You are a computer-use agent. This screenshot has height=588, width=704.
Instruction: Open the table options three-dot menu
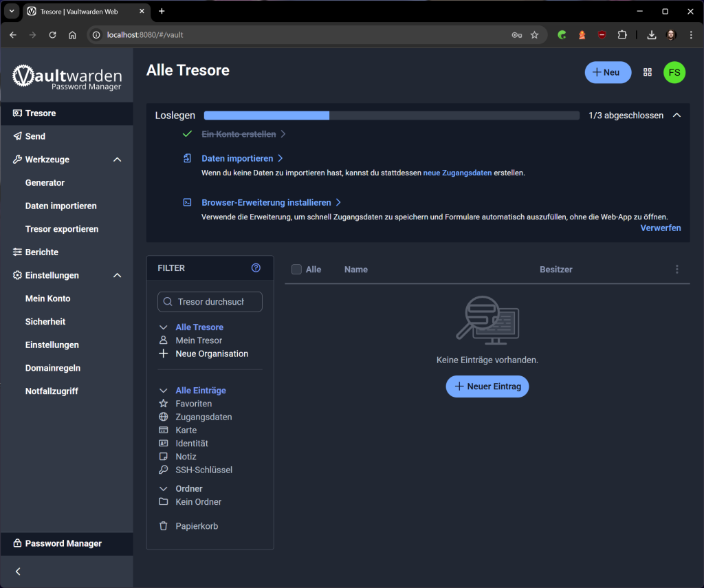coord(676,270)
